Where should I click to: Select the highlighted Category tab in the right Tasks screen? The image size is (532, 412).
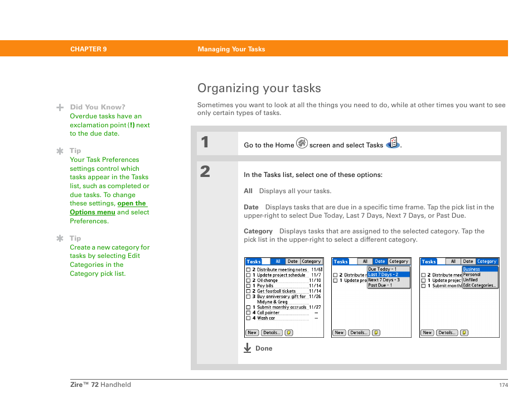point(486,261)
